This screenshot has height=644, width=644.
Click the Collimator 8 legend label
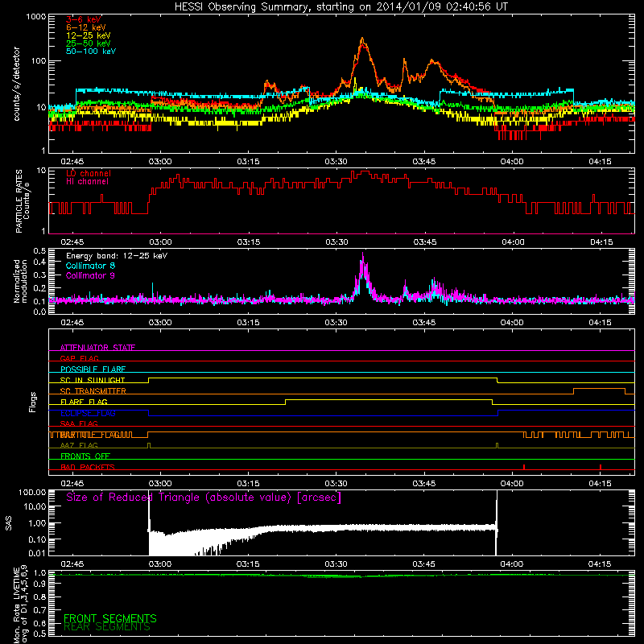90,266
